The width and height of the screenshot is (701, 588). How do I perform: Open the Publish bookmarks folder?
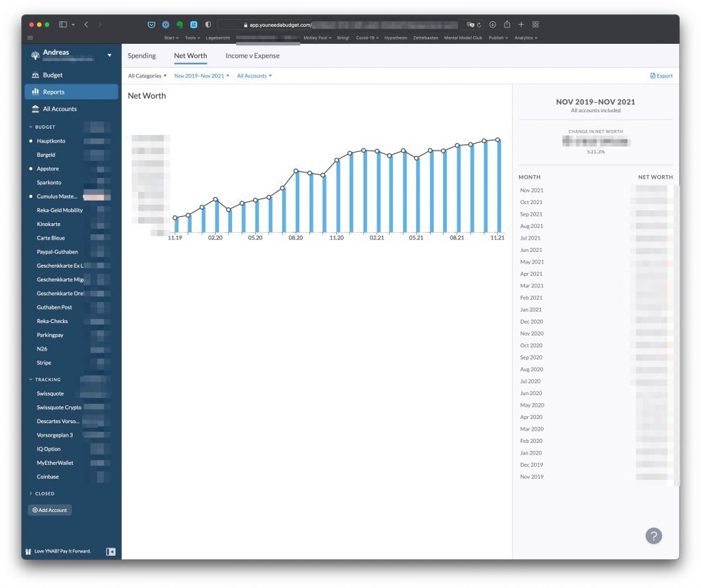498,38
